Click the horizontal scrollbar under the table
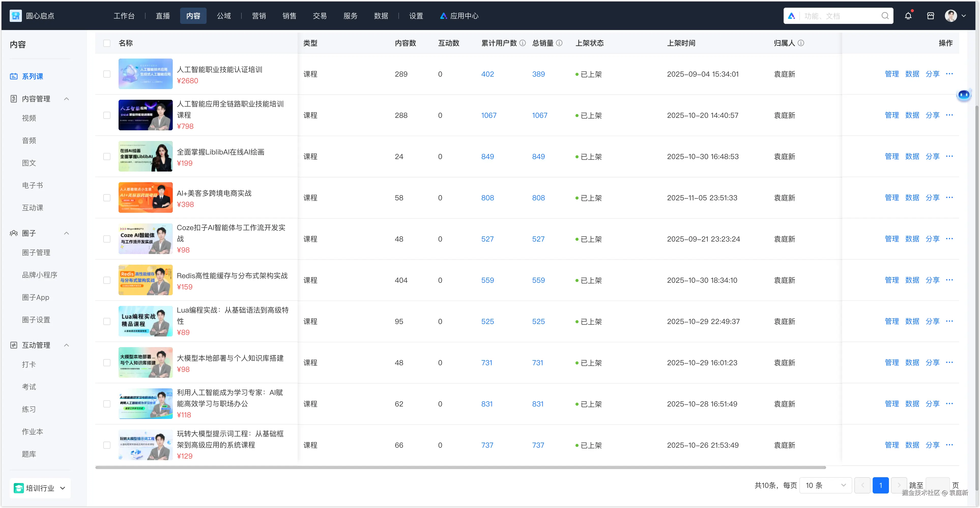The image size is (980, 508). coord(460,467)
